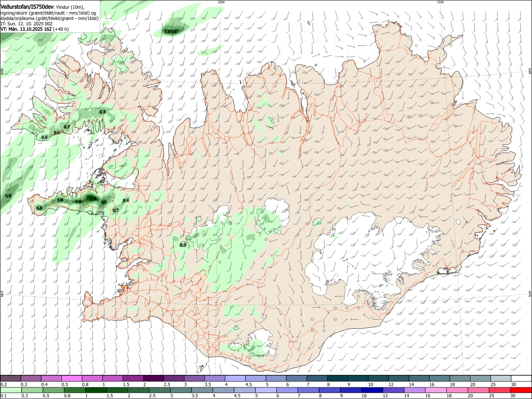Click the 0.8 precipitation value at the map's west edge

8,196
